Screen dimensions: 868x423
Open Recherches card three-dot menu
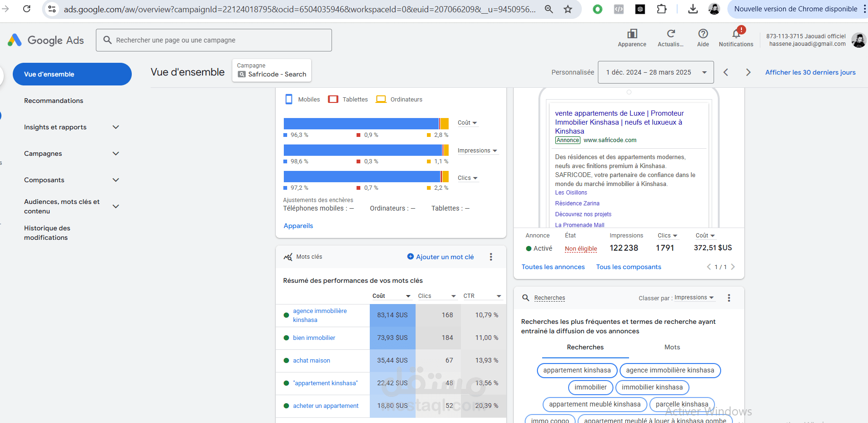(x=729, y=298)
